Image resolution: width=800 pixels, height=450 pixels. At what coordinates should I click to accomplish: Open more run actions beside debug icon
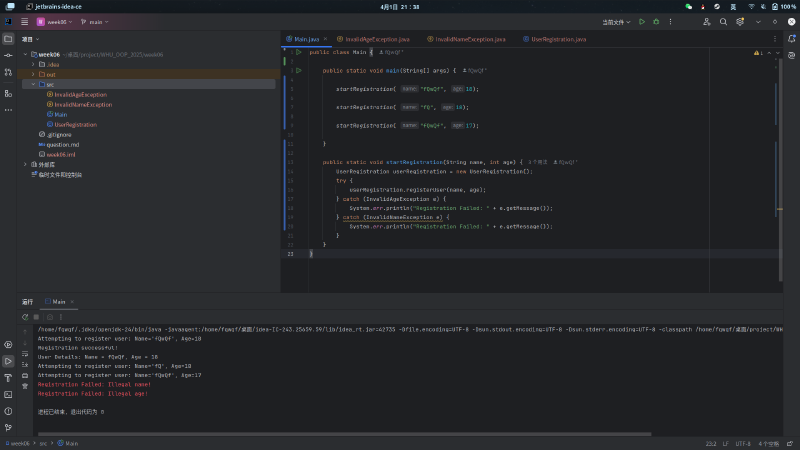pos(670,22)
